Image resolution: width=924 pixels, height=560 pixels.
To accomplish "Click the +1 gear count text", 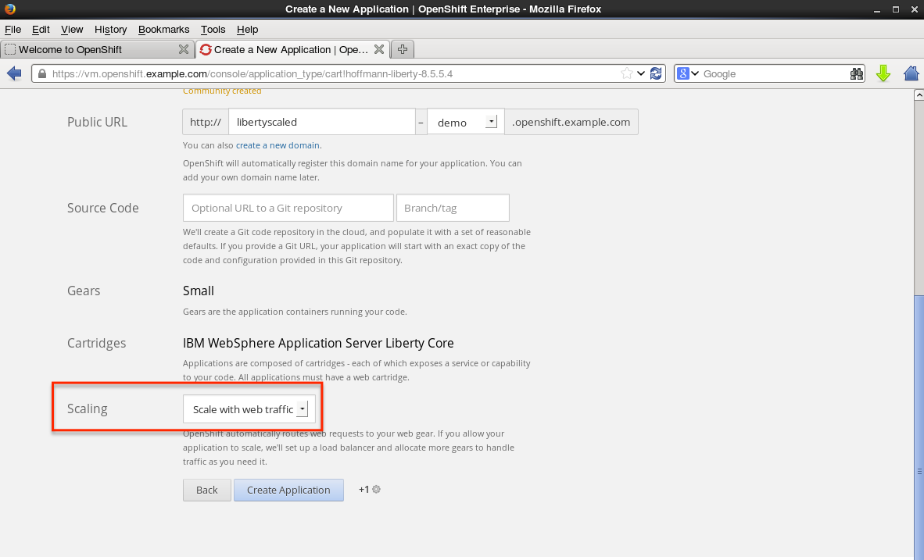I will coord(364,490).
